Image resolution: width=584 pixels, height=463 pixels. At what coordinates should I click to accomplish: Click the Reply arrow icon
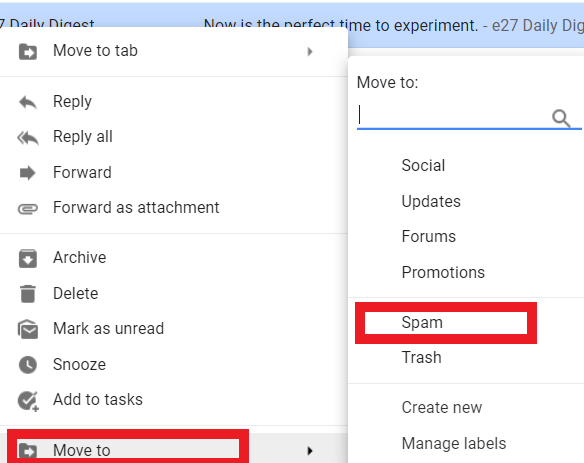click(28, 102)
